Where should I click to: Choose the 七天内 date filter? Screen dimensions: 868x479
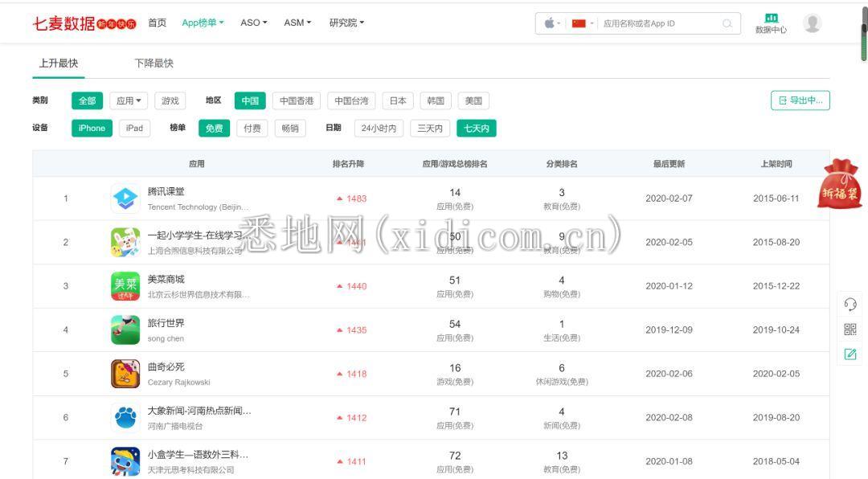(477, 128)
